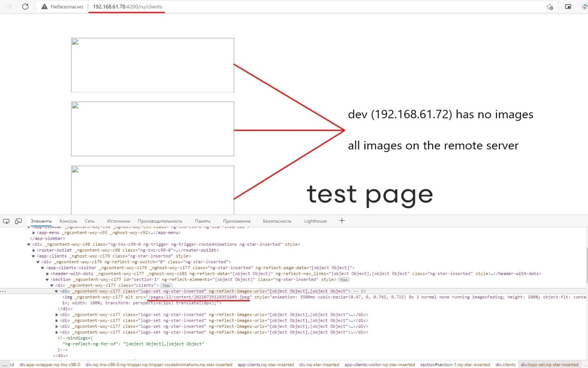The image size is (588, 368).
Task: Toggle the flex badge on the section row
Action: [344, 280]
